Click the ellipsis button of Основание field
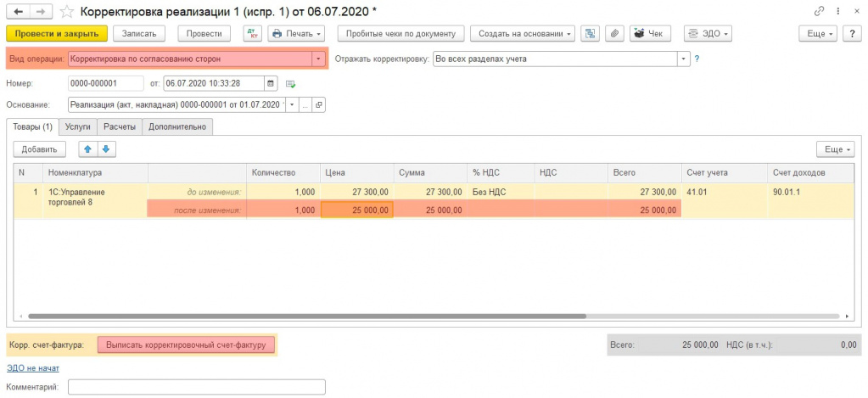The width and height of the screenshot is (868, 398). point(305,104)
